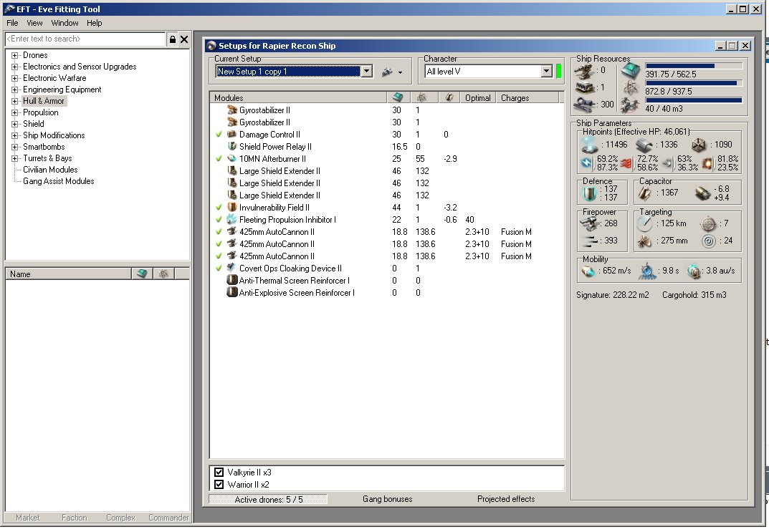
Task: Expand the Drones tree category
Action: (15, 55)
